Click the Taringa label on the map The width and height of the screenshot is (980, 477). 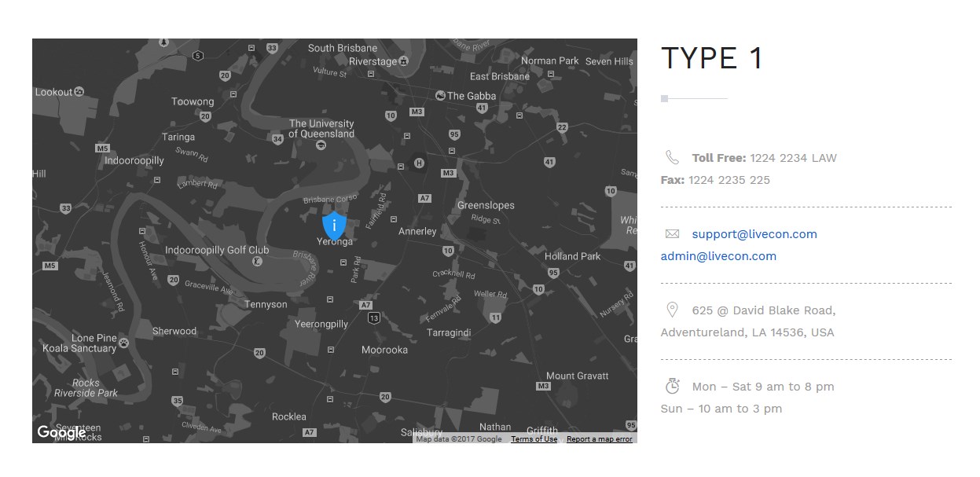click(178, 137)
